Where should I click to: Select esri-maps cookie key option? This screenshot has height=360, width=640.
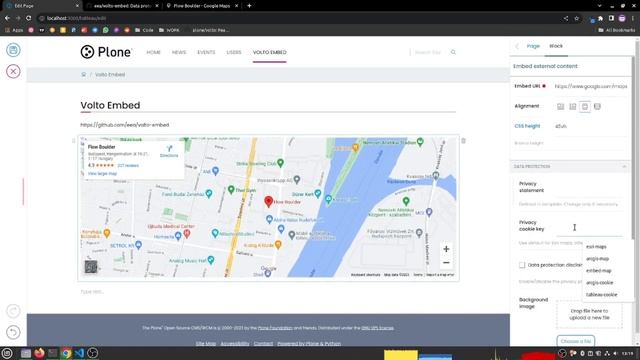[596, 247]
